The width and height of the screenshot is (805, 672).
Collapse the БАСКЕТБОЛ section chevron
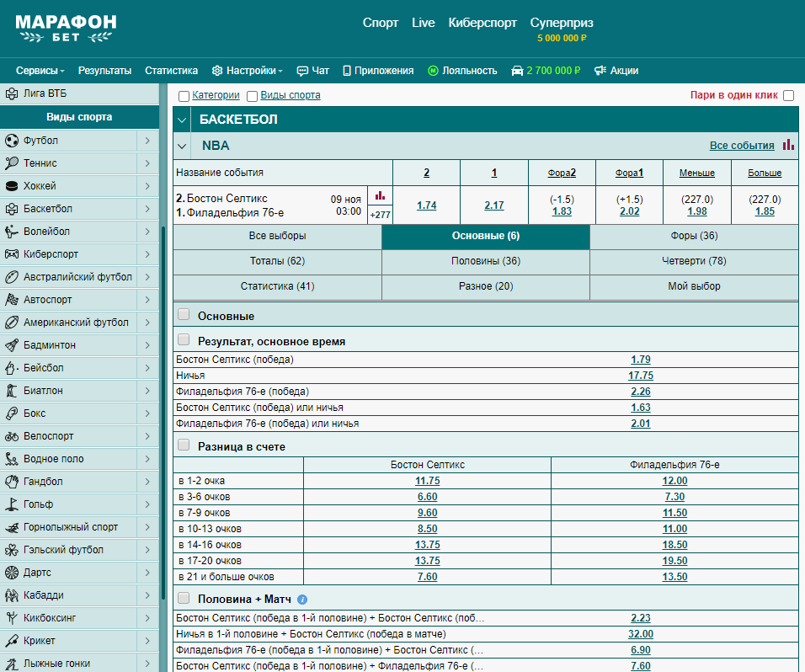click(x=182, y=120)
